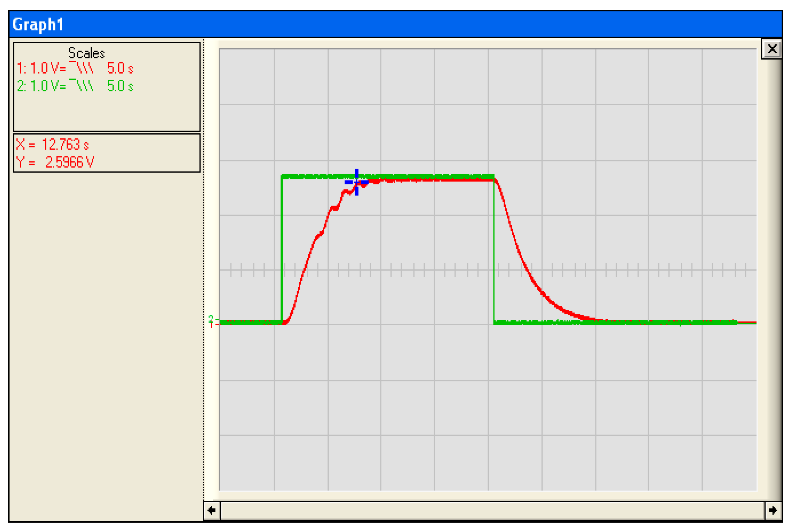Click channel 2 1.0 V scale value

coord(45,86)
